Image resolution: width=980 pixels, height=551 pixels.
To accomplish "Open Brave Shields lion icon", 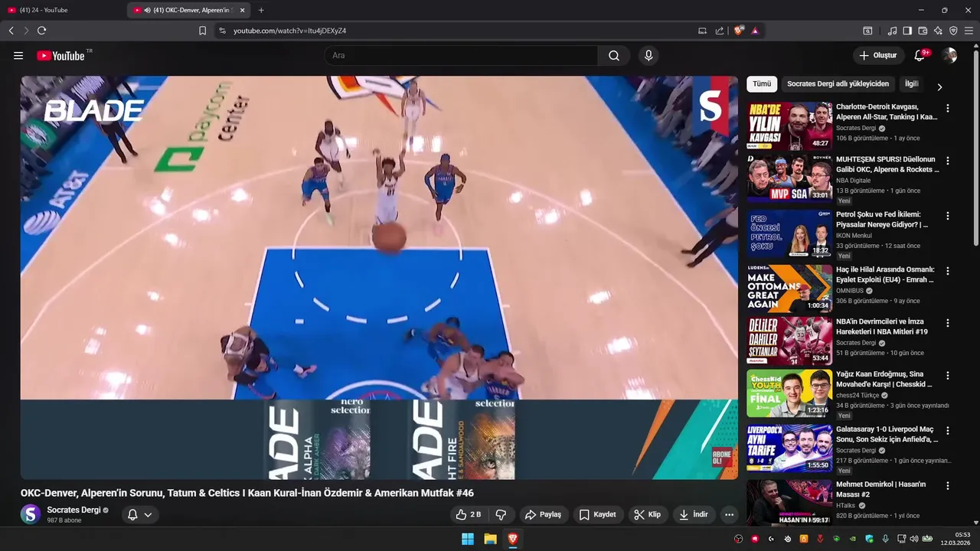I will pos(738,31).
